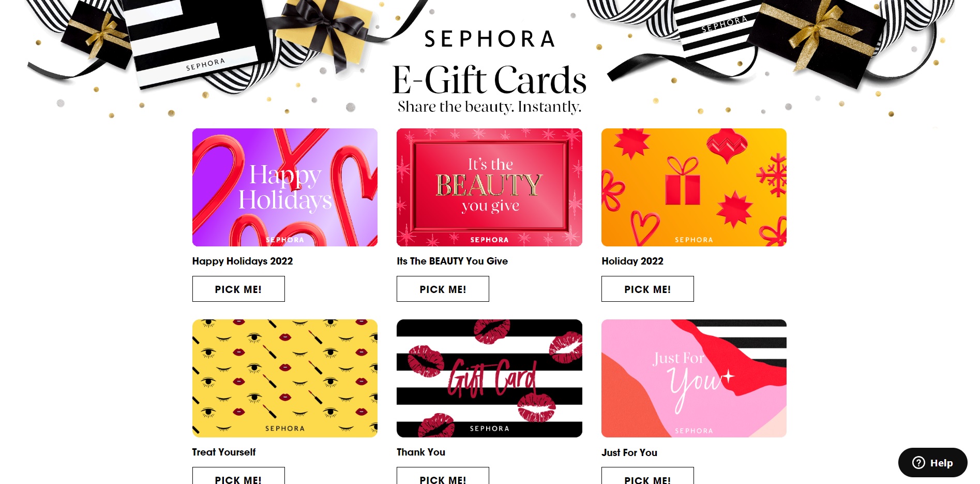Open the pink Just For You card image

(x=694, y=378)
